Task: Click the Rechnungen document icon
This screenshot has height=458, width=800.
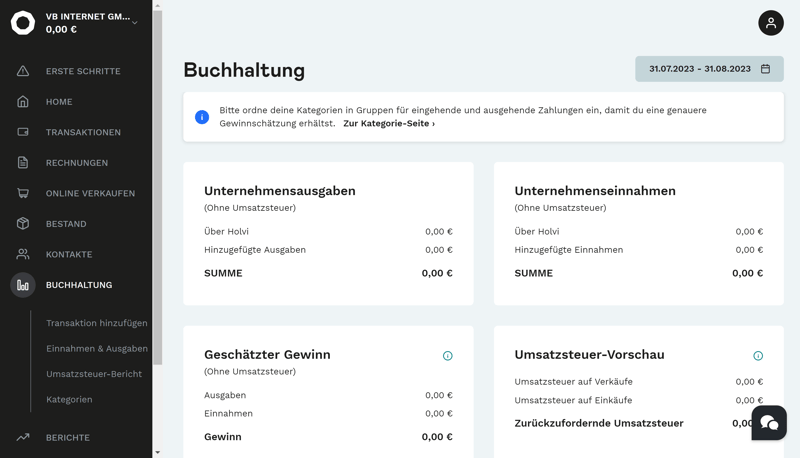Action: [23, 163]
